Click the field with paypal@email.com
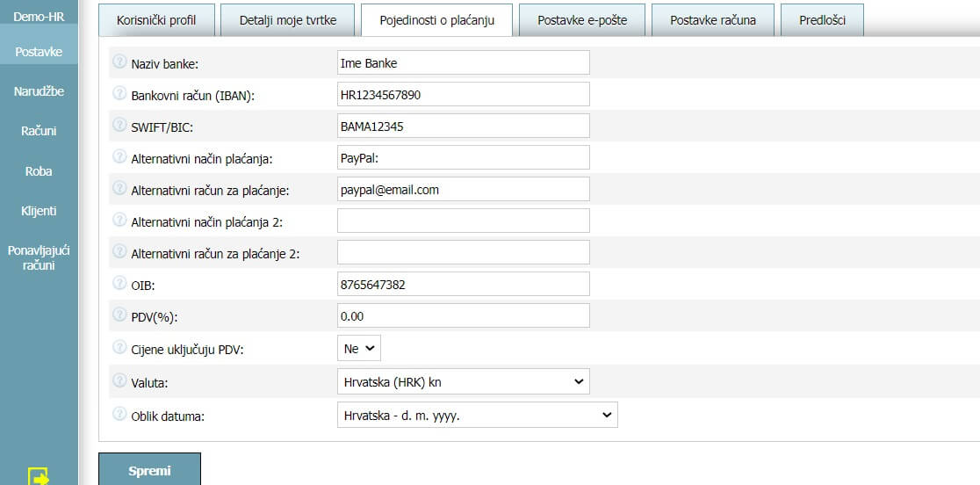The width and height of the screenshot is (980, 485). point(463,189)
